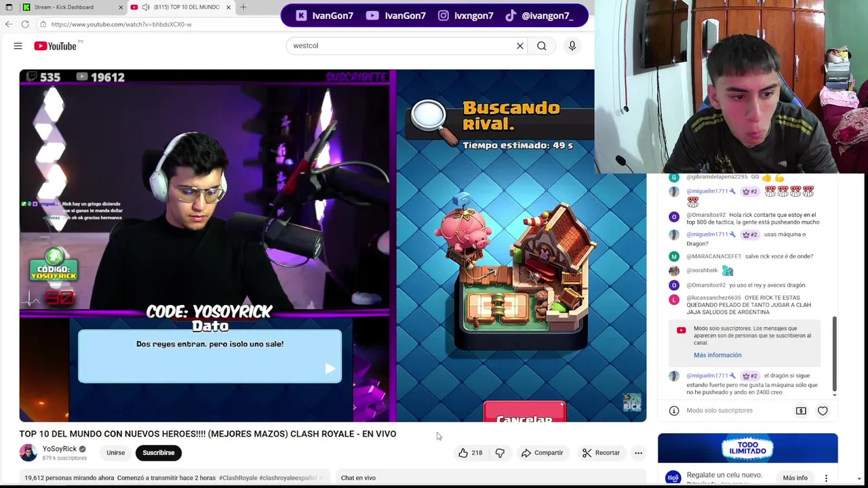Open the TODO ILIMITADO ad banner

pyautogui.click(x=747, y=448)
